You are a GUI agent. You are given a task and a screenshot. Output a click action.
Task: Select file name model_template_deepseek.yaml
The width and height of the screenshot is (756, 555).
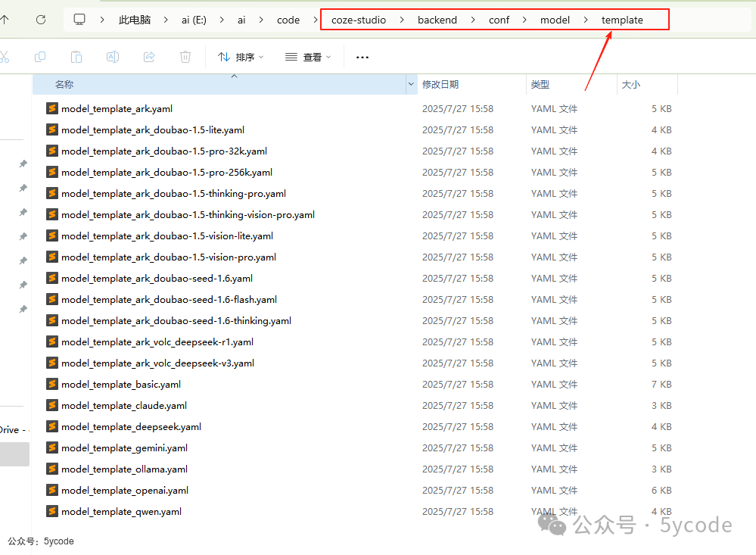131,427
